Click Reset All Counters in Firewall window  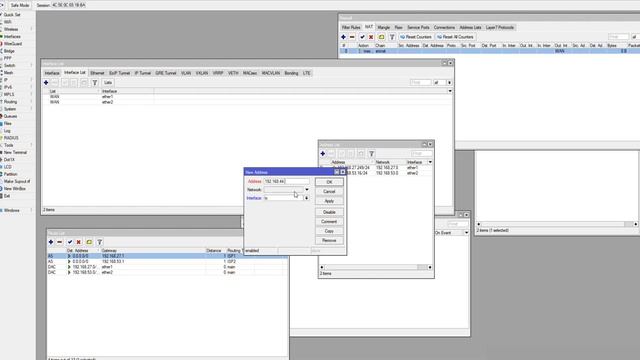pos(456,37)
